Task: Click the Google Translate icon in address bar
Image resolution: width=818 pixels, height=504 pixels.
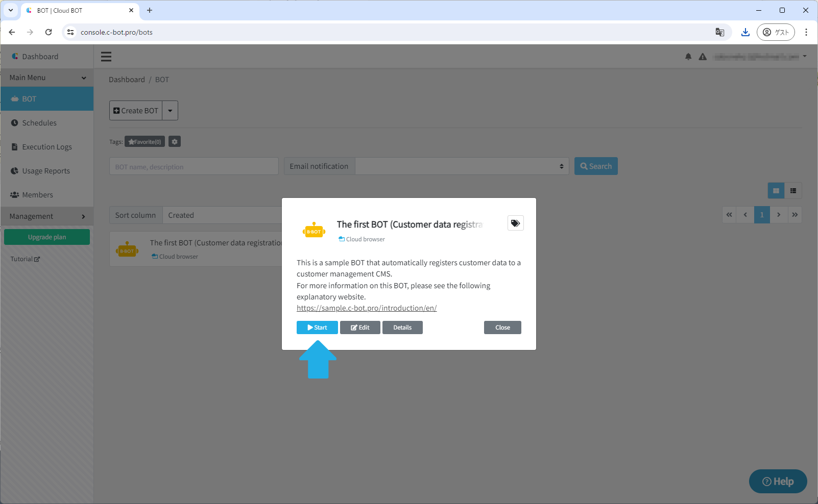Action: click(x=720, y=32)
